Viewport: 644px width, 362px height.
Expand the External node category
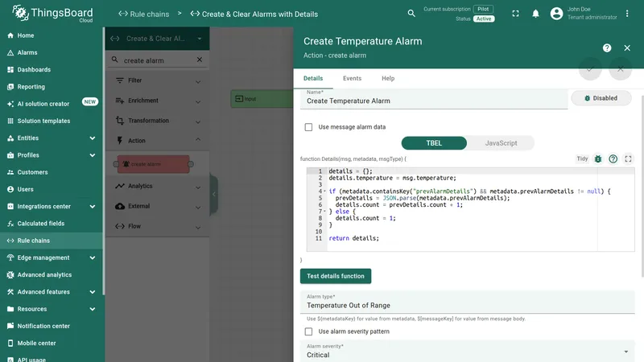158,206
